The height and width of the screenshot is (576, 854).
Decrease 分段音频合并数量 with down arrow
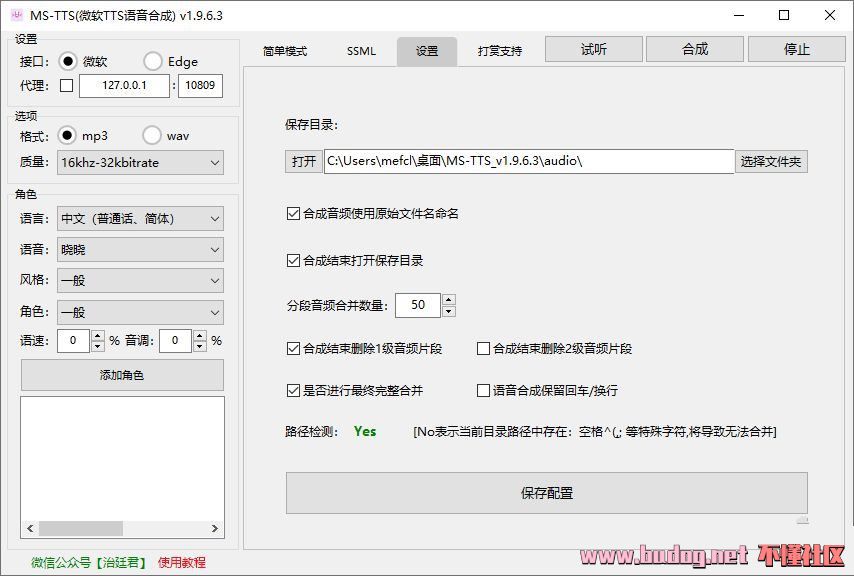point(449,311)
